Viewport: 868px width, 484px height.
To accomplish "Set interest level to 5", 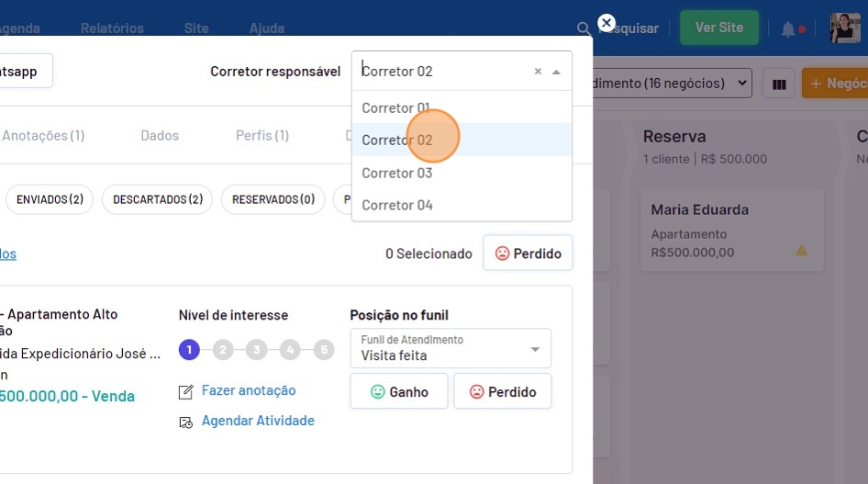I will (x=324, y=350).
